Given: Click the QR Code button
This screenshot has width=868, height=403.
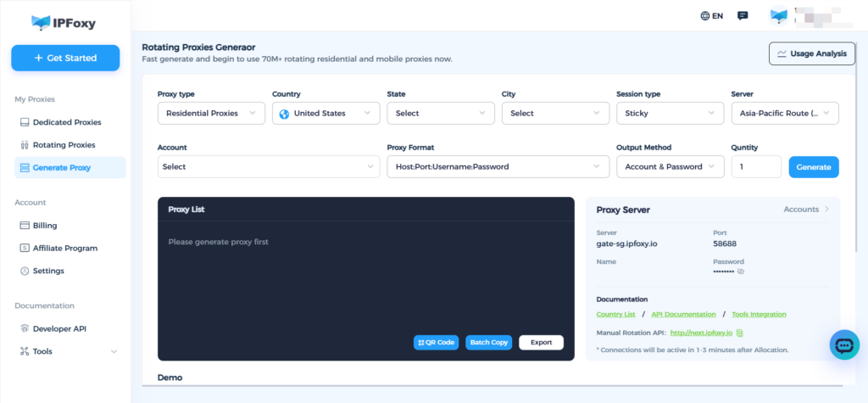Looking at the screenshot, I should tap(436, 342).
